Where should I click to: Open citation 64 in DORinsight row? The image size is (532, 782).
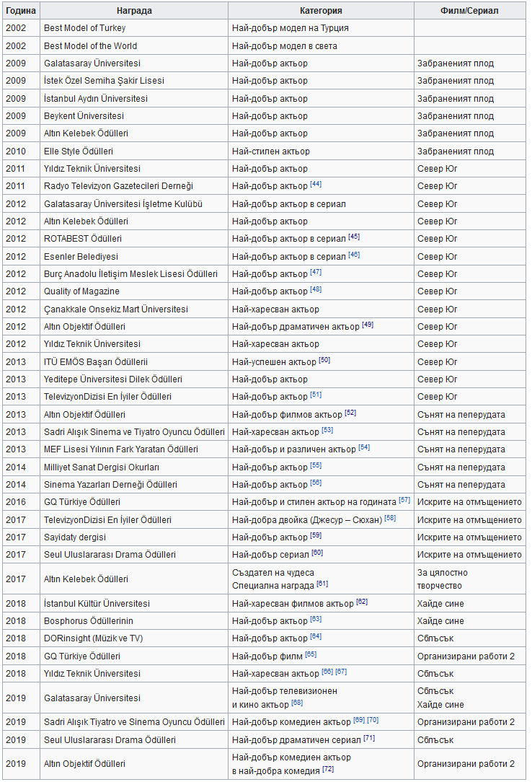click(316, 636)
